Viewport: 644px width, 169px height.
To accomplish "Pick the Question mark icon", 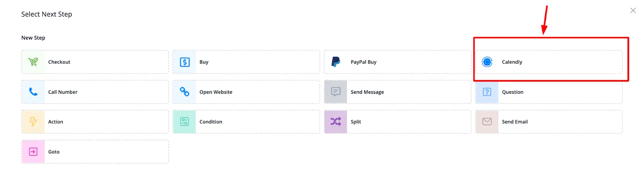I will (x=487, y=92).
